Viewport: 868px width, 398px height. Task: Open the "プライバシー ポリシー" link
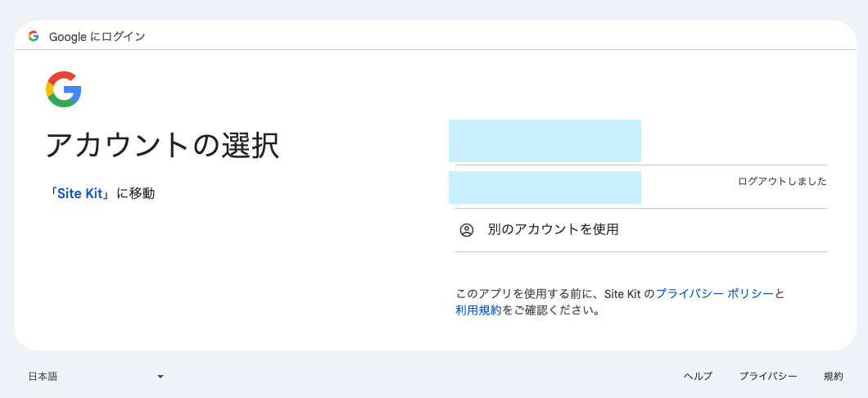tap(714, 293)
